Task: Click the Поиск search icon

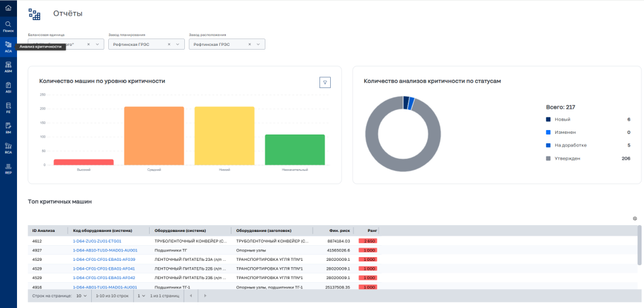Action: pos(8,26)
